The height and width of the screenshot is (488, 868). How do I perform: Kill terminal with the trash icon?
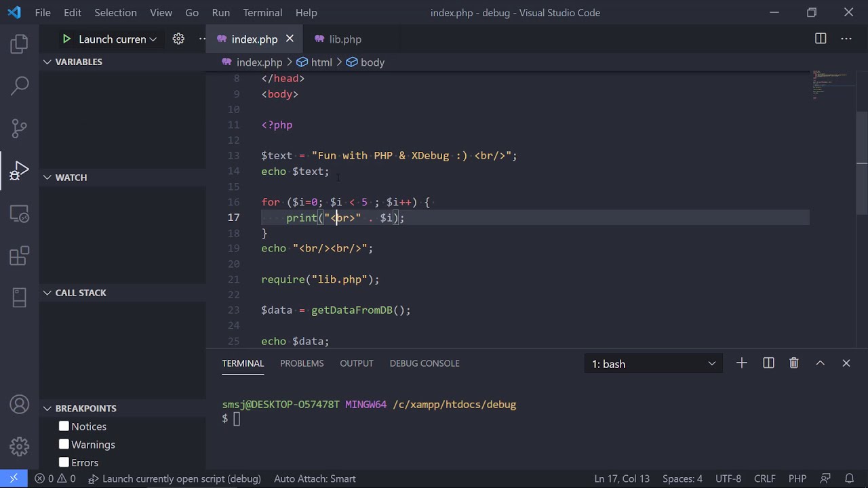pos(794,363)
